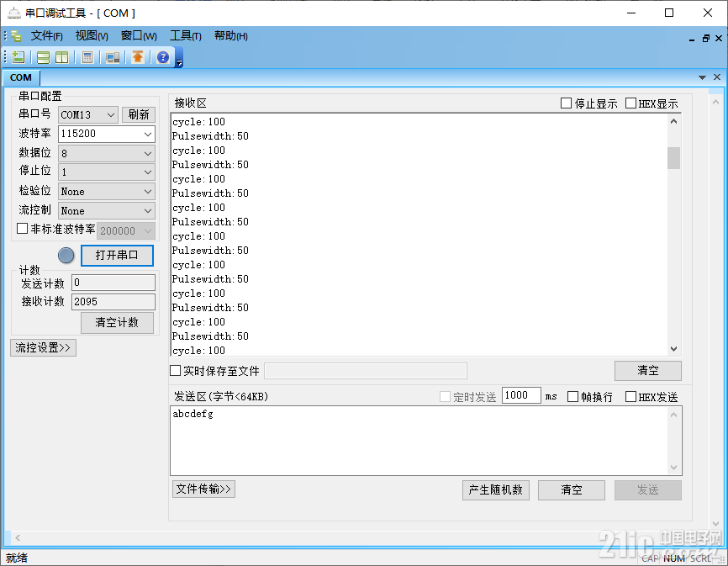This screenshot has height=566, width=728.
Task: Click the 清空计数 button
Action: (x=117, y=322)
